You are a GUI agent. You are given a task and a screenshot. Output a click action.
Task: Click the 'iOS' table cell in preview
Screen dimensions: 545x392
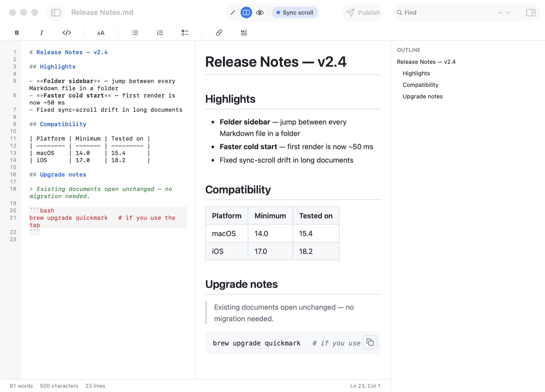227,251
